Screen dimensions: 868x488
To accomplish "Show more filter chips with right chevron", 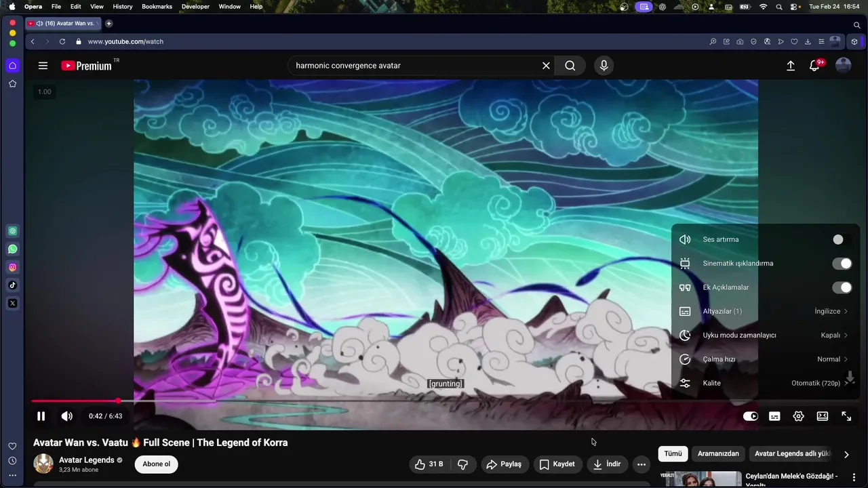I will click(846, 454).
